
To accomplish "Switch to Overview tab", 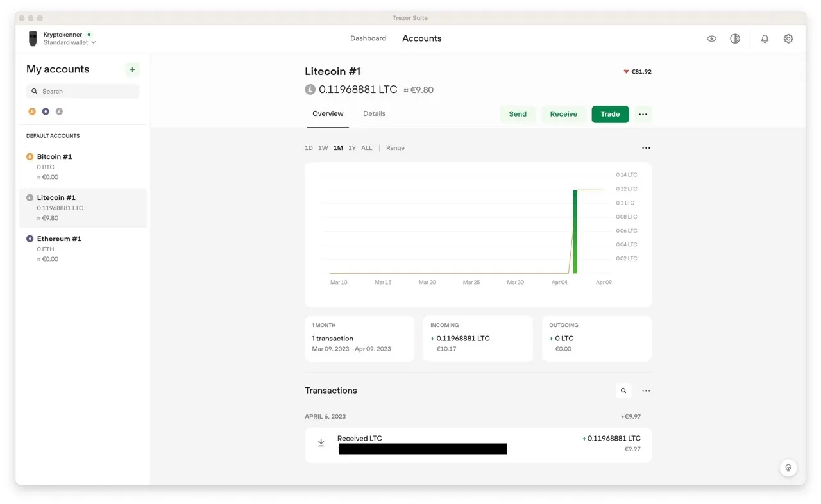I will (328, 113).
